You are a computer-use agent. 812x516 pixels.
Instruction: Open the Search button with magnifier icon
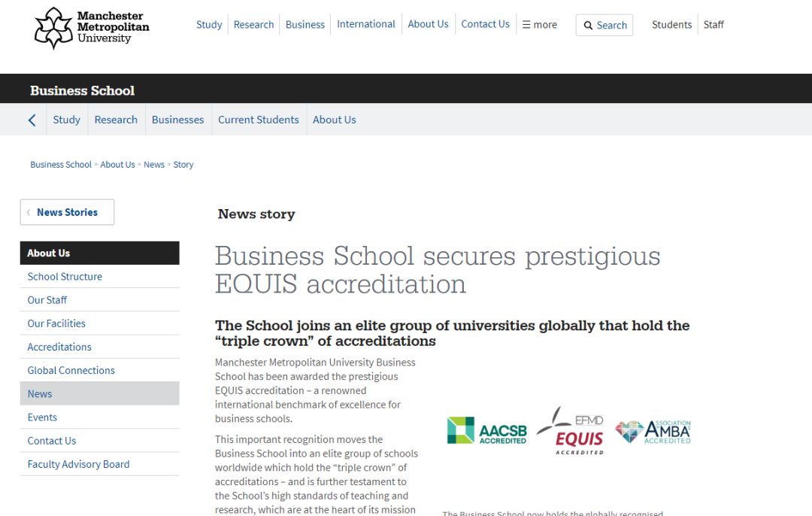pyautogui.click(x=604, y=25)
